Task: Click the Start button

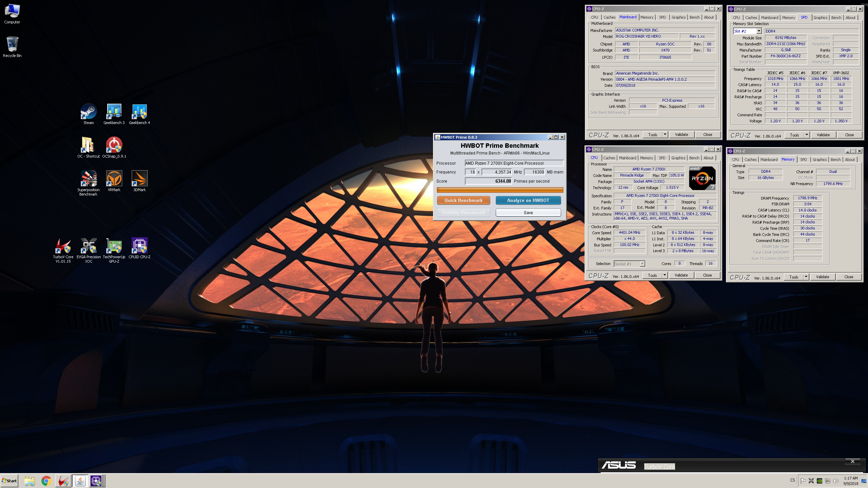Action: point(9,481)
